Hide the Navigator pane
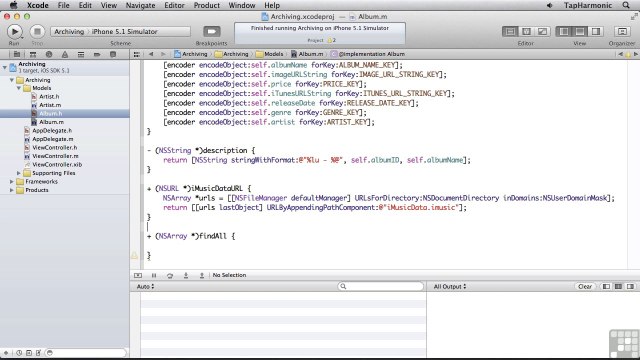This screenshot has height=360, width=640. tap(564, 31)
